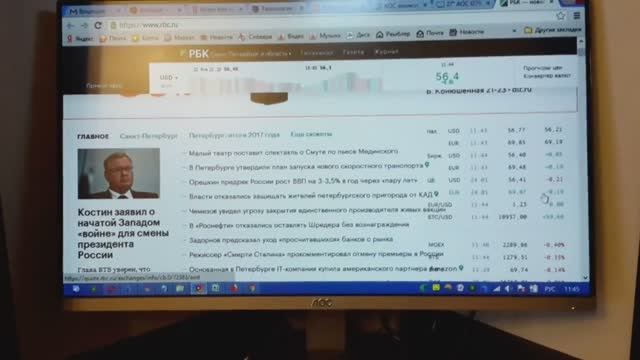Click the browser address bar URL

149,25
